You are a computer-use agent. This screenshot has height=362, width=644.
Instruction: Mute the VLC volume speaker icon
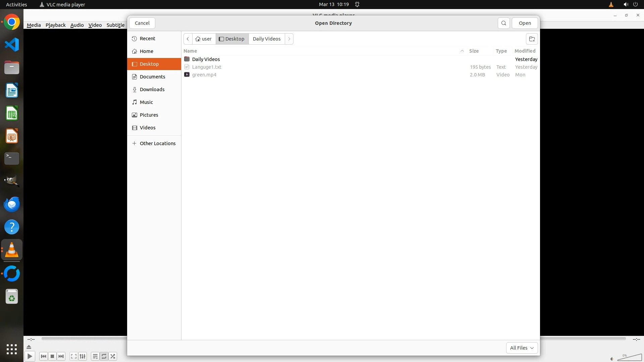point(612,359)
